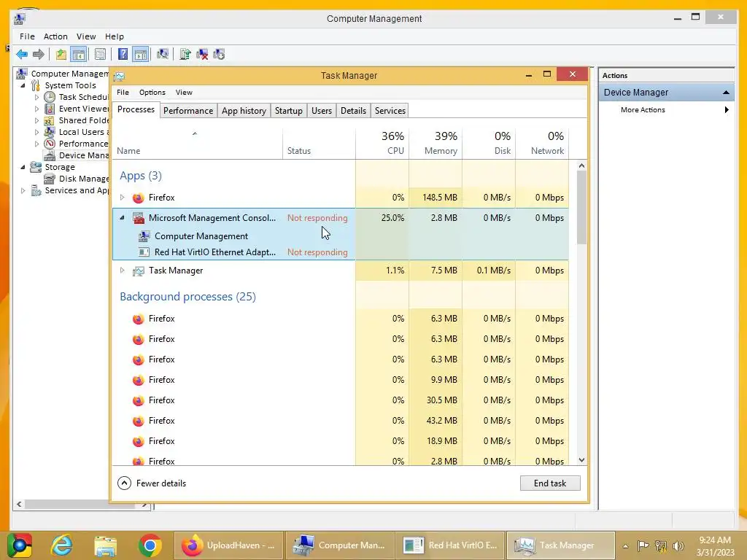Click Fewer details toggle
747x560 pixels.
152,483
